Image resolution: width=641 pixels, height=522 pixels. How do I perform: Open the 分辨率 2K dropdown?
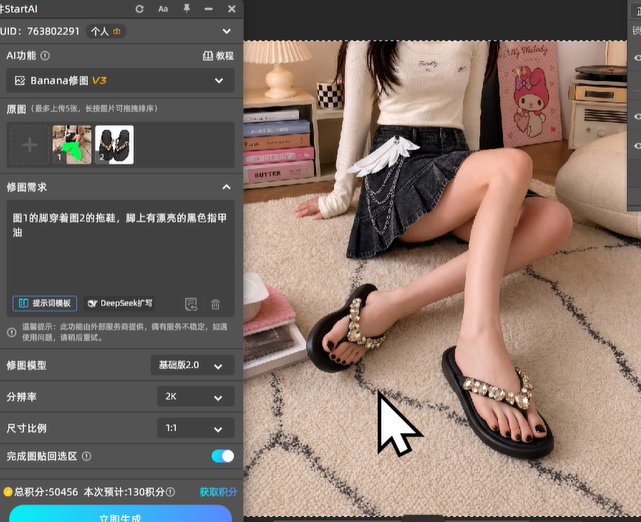point(196,397)
